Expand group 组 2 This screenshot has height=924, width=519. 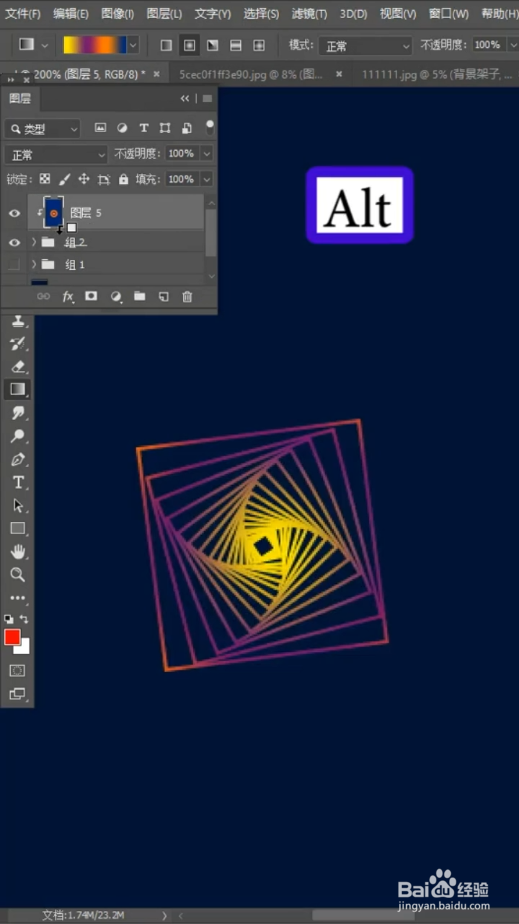coord(34,242)
